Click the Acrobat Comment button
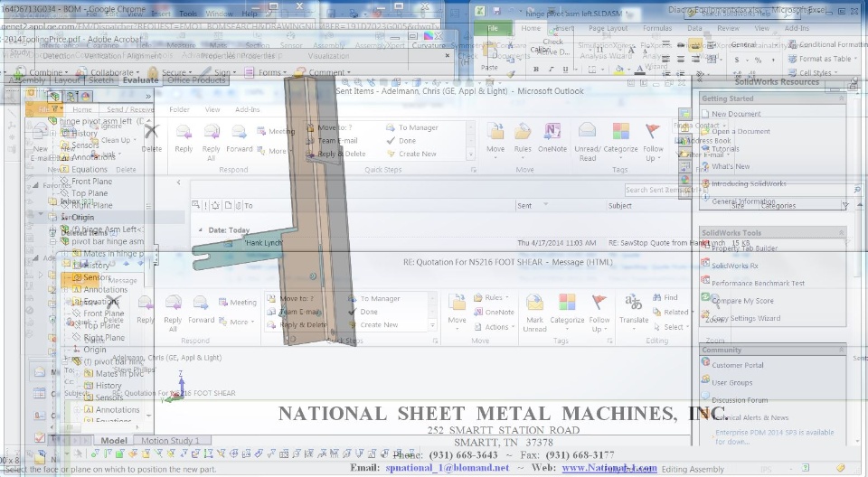Screen dimensions: 868x477 point(322,72)
